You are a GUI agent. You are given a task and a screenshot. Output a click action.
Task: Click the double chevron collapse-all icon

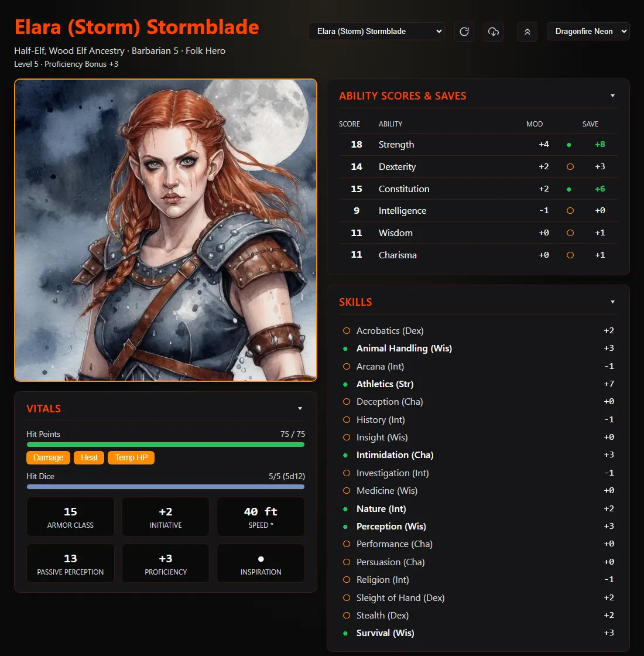527,32
